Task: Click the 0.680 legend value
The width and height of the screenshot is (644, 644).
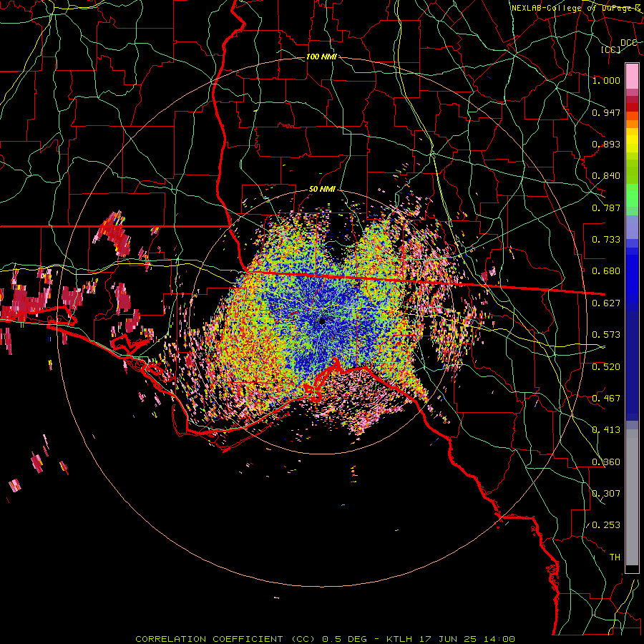Action: tap(606, 271)
